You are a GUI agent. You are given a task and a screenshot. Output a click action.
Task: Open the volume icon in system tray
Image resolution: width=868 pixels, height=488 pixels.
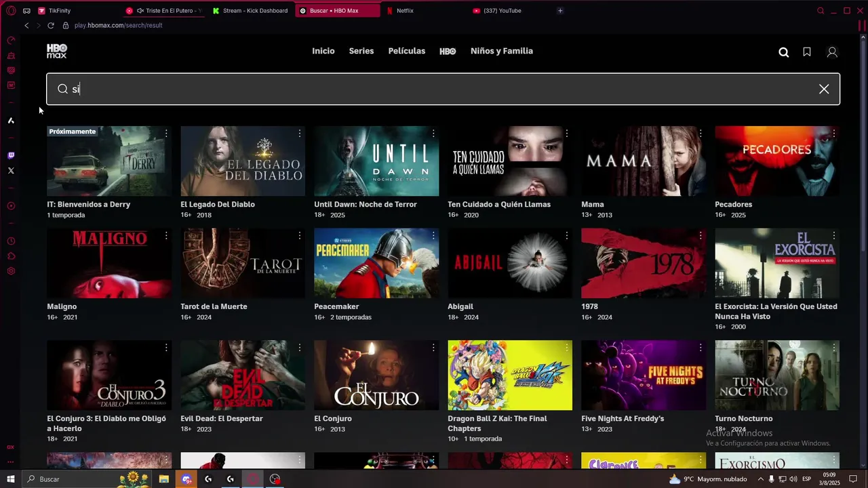click(x=794, y=479)
